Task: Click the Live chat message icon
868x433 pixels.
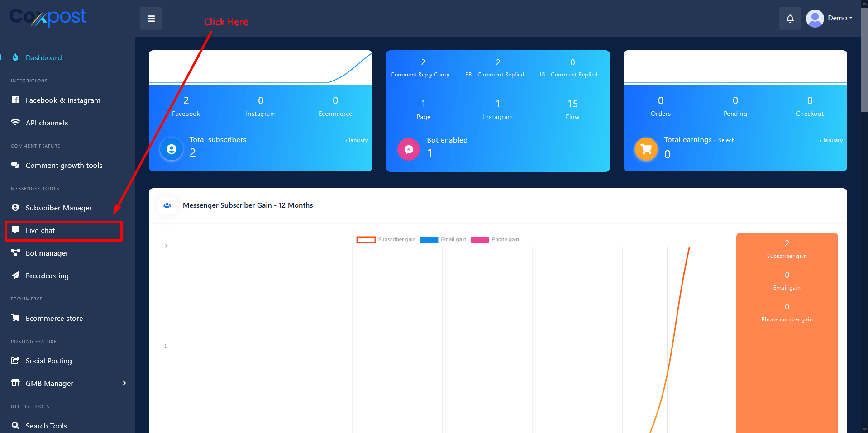Action: click(x=15, y=230)
